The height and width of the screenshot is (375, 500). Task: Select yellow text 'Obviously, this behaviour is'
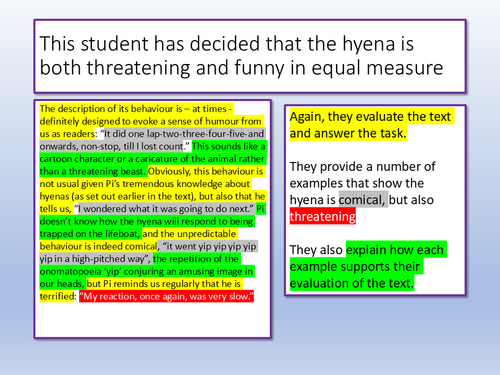[x=205, y=171]
